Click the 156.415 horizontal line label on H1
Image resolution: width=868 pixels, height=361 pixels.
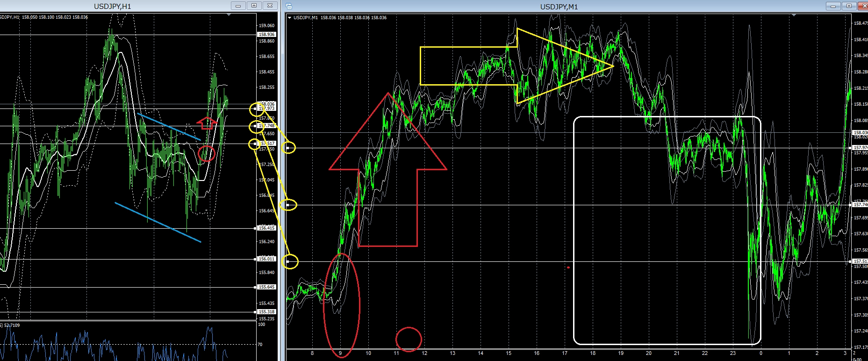(x=266, y=228)
